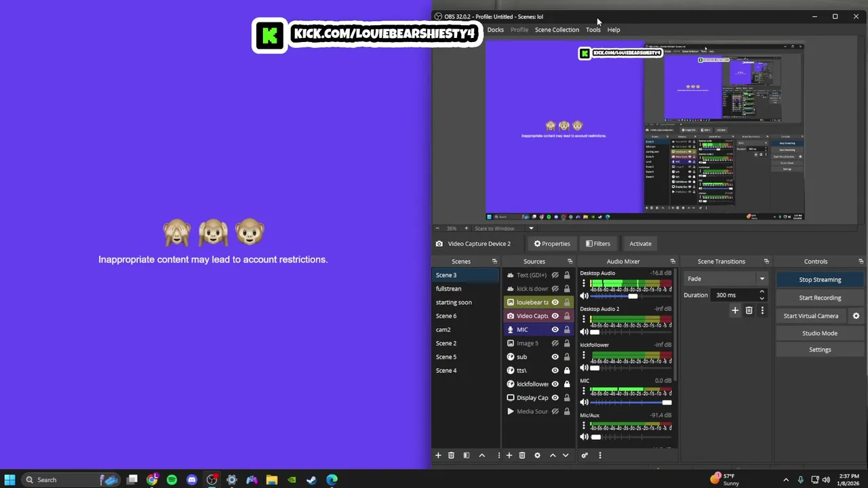The height and width of the screenshot is (488, 868).
Task: Show the 'kick is down' source
Action: pos(555,289)
